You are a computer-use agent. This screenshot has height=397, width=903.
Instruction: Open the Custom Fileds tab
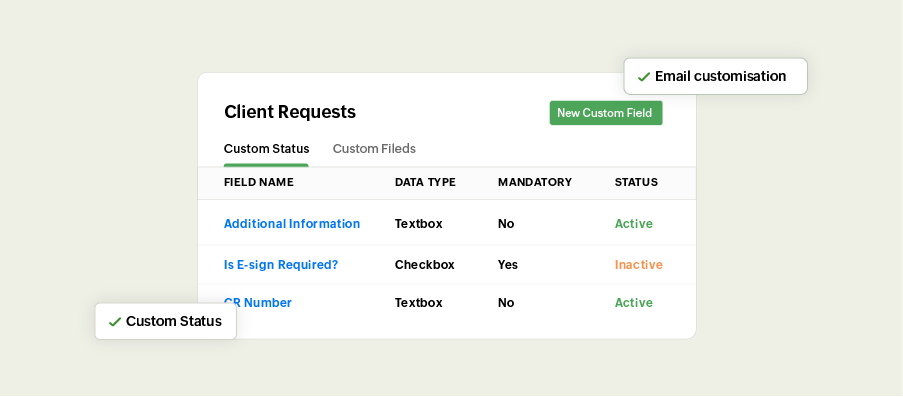click(374, 149)
